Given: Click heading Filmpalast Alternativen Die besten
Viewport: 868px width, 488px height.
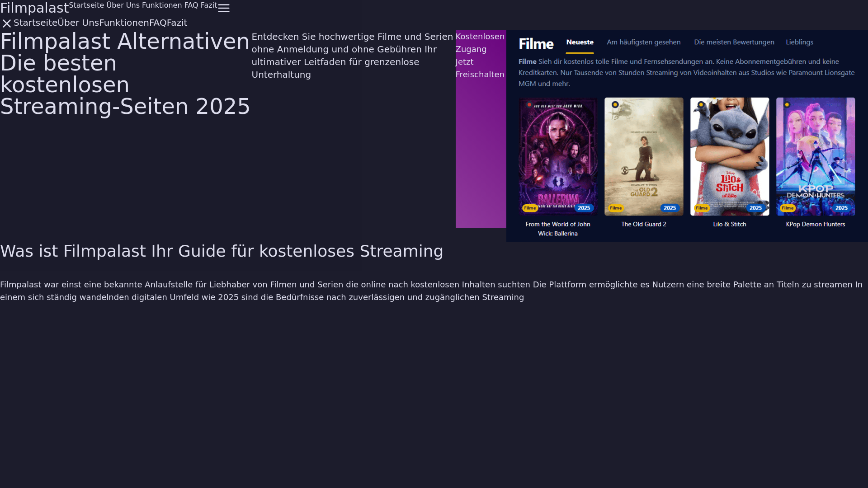Looking at the screenshot, I should tap(125, 74).
